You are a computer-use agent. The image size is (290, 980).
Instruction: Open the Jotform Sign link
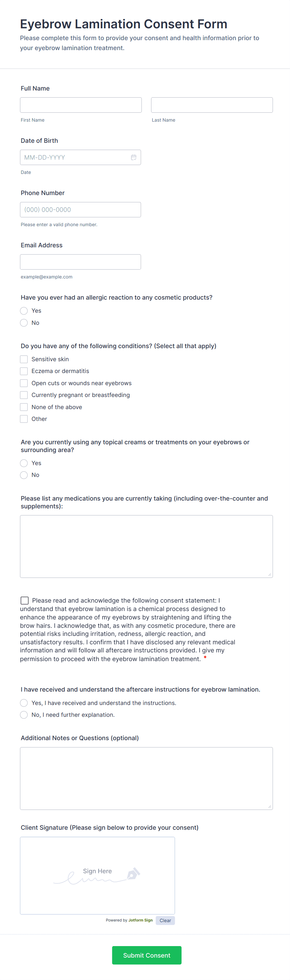(140, 920)
